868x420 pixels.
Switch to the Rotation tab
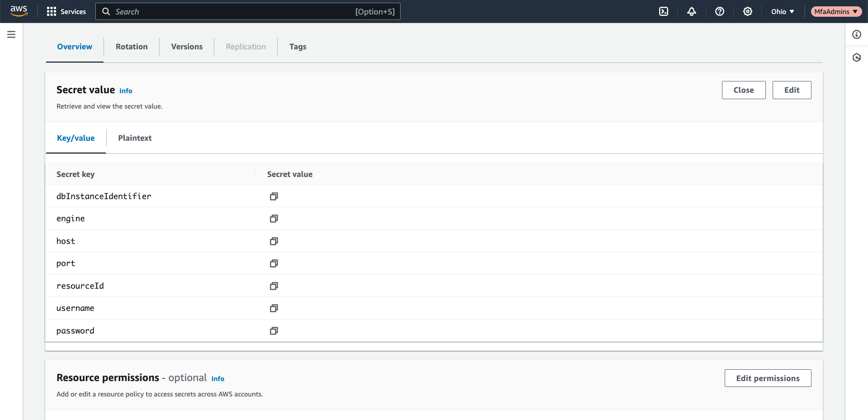[x=132, y=47]
